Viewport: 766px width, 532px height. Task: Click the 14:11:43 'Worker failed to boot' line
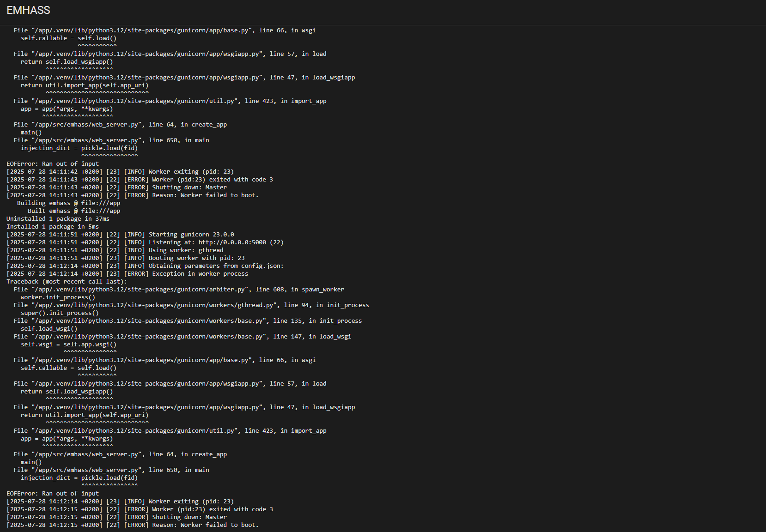pos(133,195)
